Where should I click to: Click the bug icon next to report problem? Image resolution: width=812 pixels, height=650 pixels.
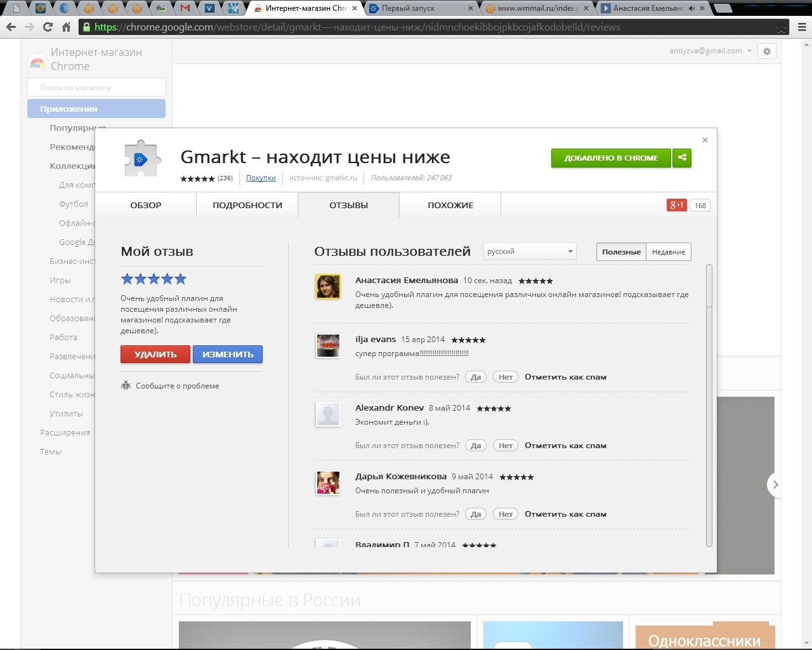[126, 385]
